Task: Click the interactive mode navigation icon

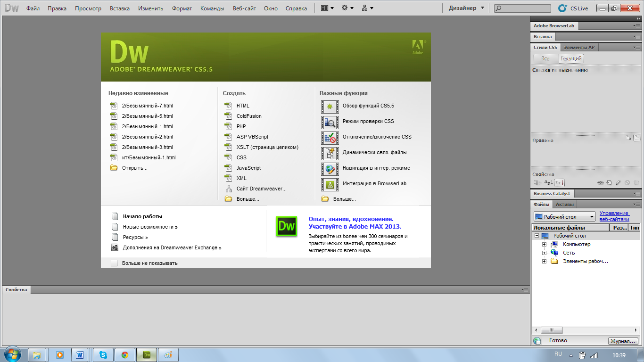Action: (330, 168)
